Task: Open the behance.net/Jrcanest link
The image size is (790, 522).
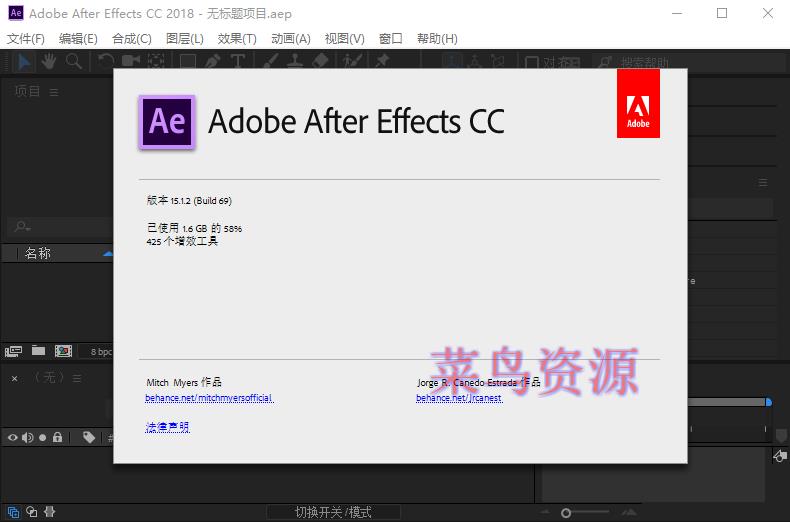Action: tap(459, 398)
